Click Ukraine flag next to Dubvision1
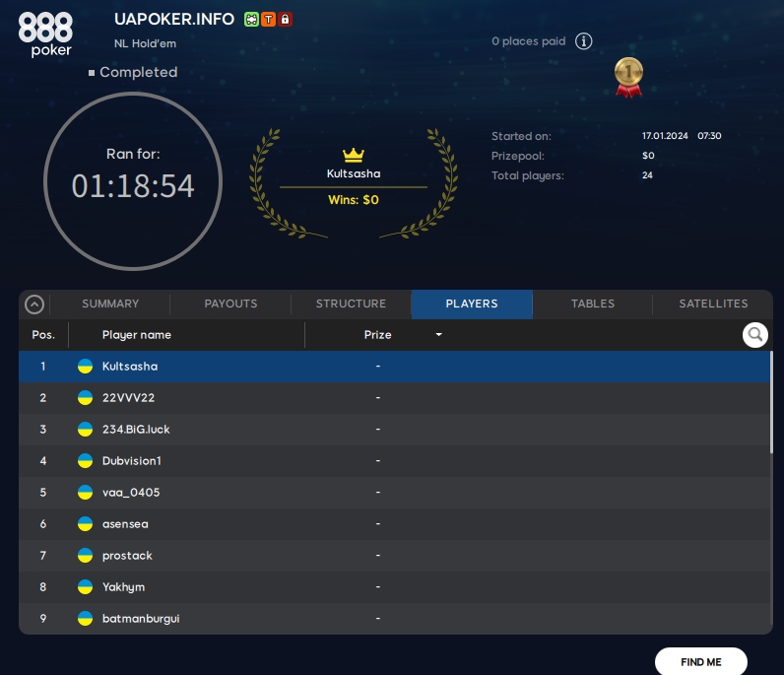Screen dimensions: 784x675 click(x=85, y=461)
